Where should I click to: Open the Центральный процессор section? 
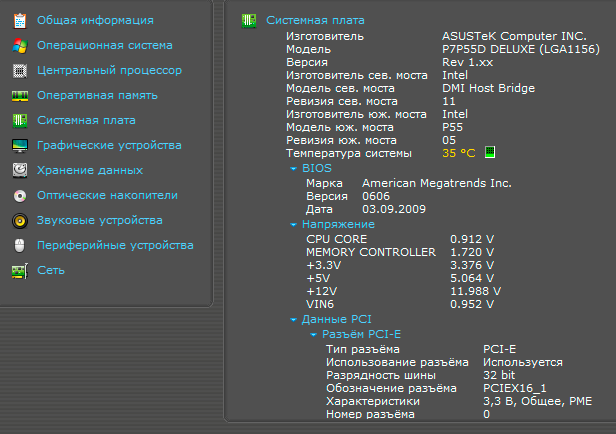[109, 70]
